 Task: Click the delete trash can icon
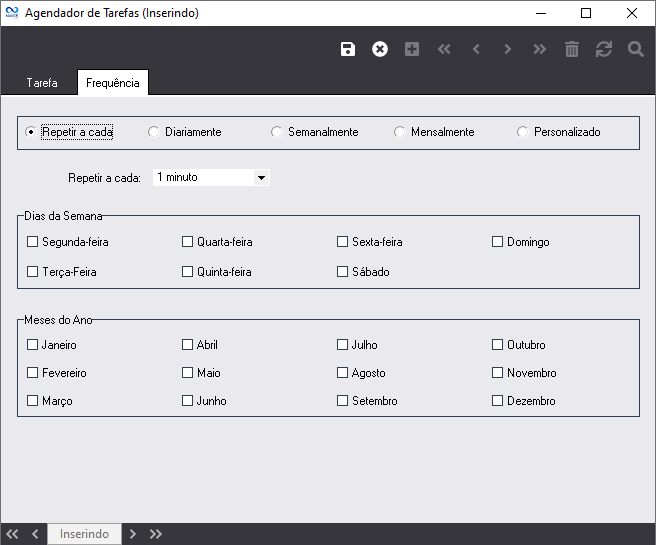tap(571, 49)
